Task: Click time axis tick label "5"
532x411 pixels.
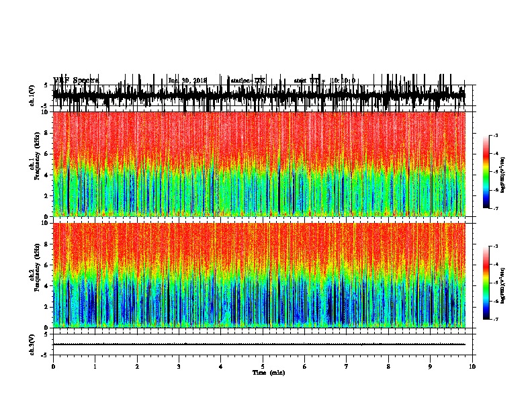Action: click(263, 367)
